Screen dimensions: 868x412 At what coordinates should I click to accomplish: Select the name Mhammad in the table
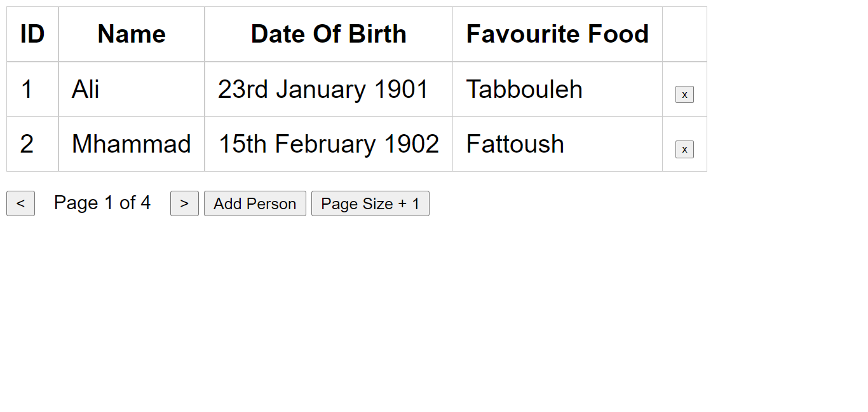click(131, 144)
